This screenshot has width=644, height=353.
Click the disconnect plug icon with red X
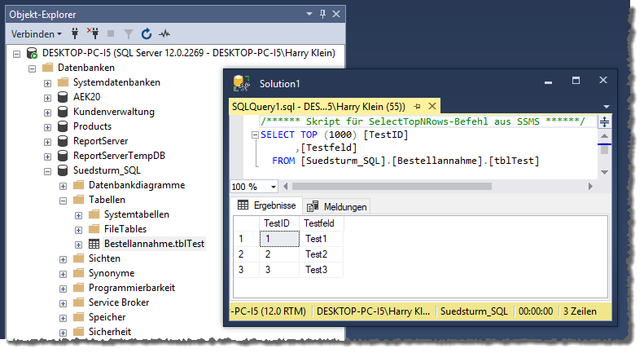click(x=94, y=34)
